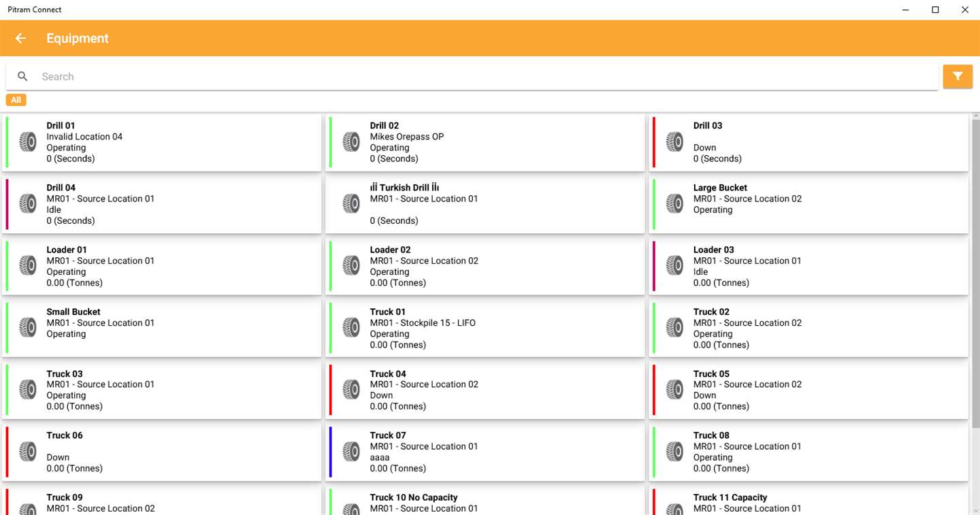Click the tire icon for Truck 02
This screenshot has height=515, width=980.
(x=674, y=327)
